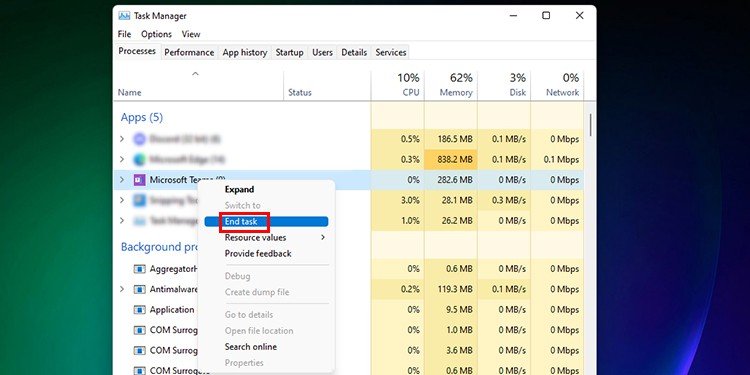The image size is (750, 375).
Task: Choose End task in the context menu
Action: coord(266,221)
